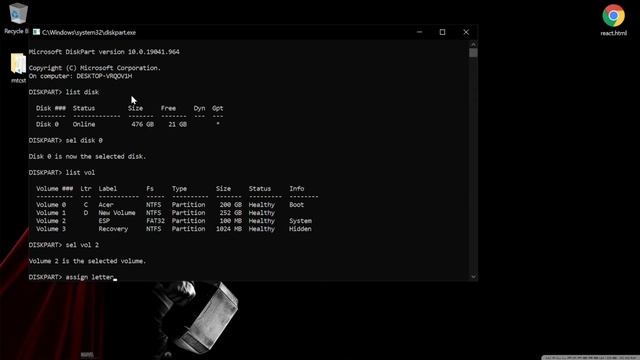Open the Recycle Bin desktop icon
The height and width of the screenshot is (360, 640).
point(17,18)
